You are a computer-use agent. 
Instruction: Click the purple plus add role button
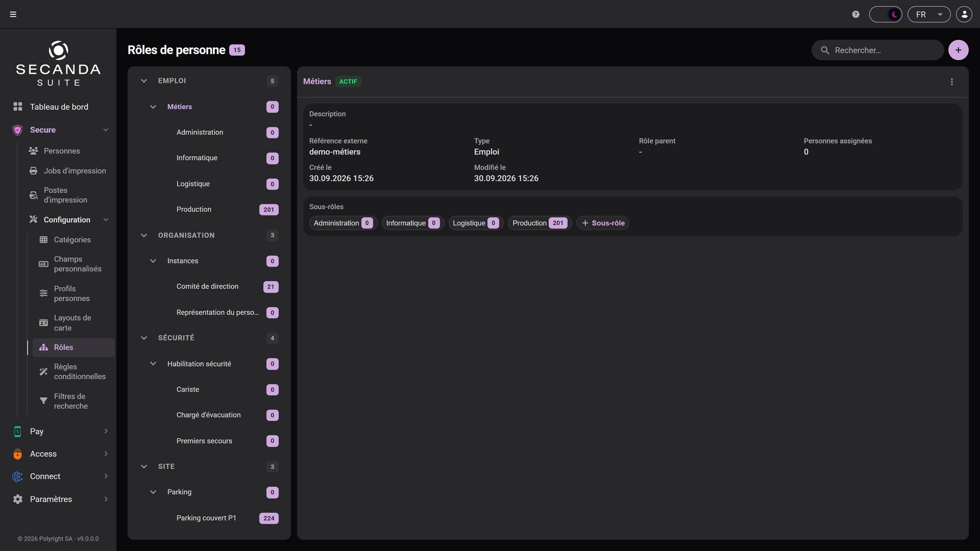(x=958, y=50)
